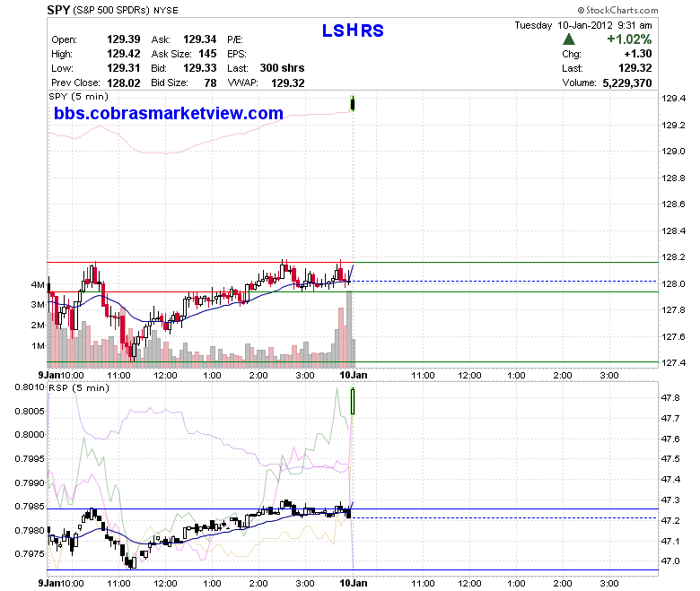The width and height of the screenshot is (700, 591).
Task: Click the Last price 129.32 at right
Action: coord(634,68)
